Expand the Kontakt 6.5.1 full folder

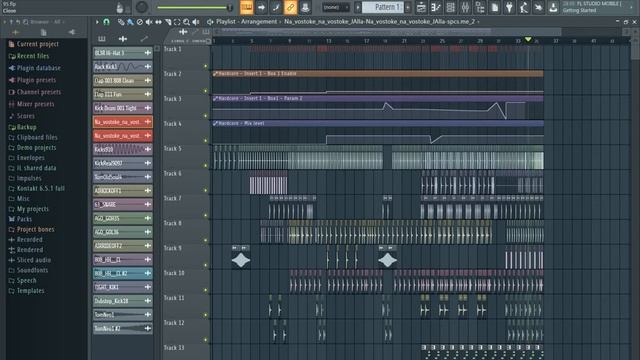coord(36,189)
